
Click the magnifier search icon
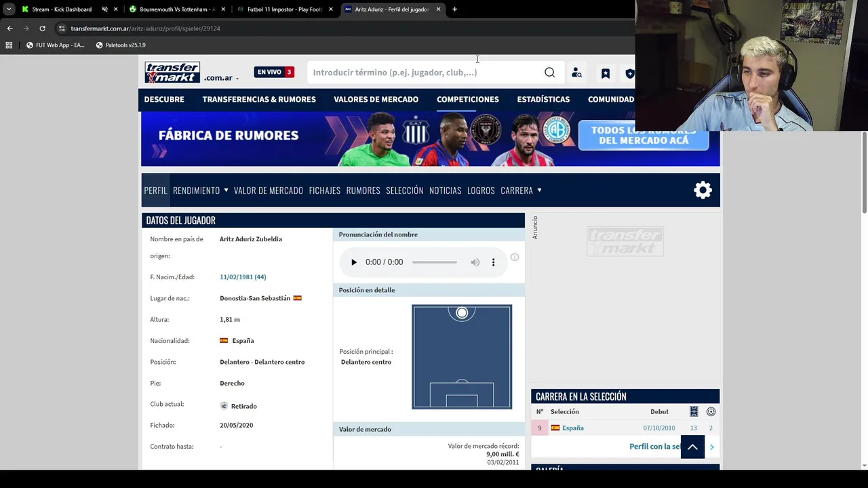click(549, 73)
